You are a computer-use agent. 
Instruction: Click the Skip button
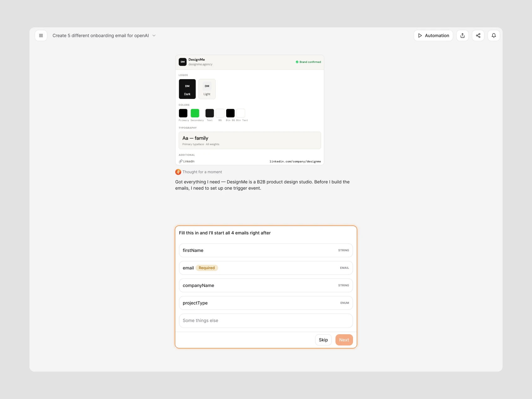coord(323,340)
